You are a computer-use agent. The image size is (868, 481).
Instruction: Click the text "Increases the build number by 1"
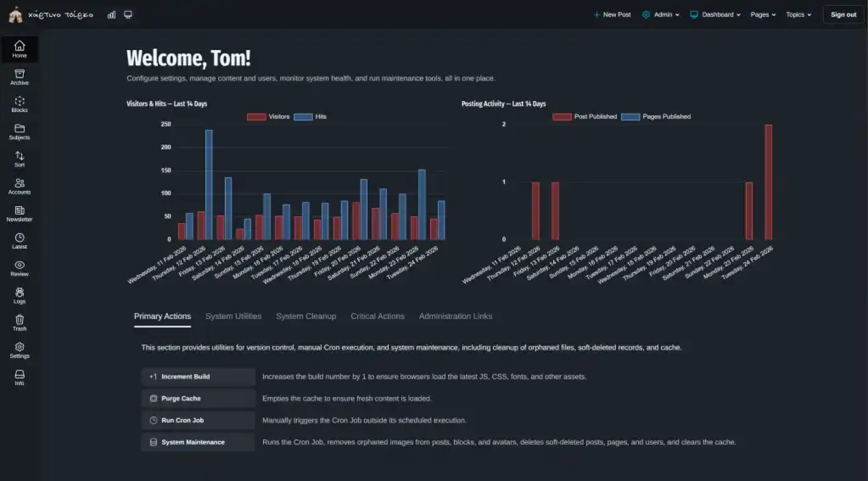[314, 376]
